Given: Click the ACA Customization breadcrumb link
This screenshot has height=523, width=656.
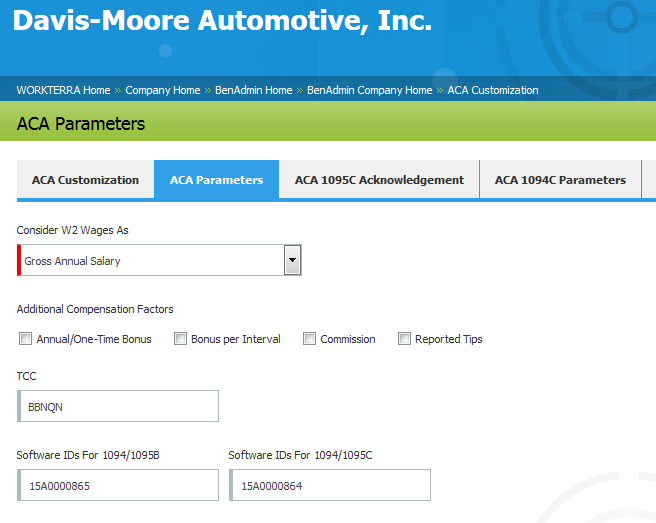Looking at the screenshot, I should pyautogui.click(x=493, y=90).
